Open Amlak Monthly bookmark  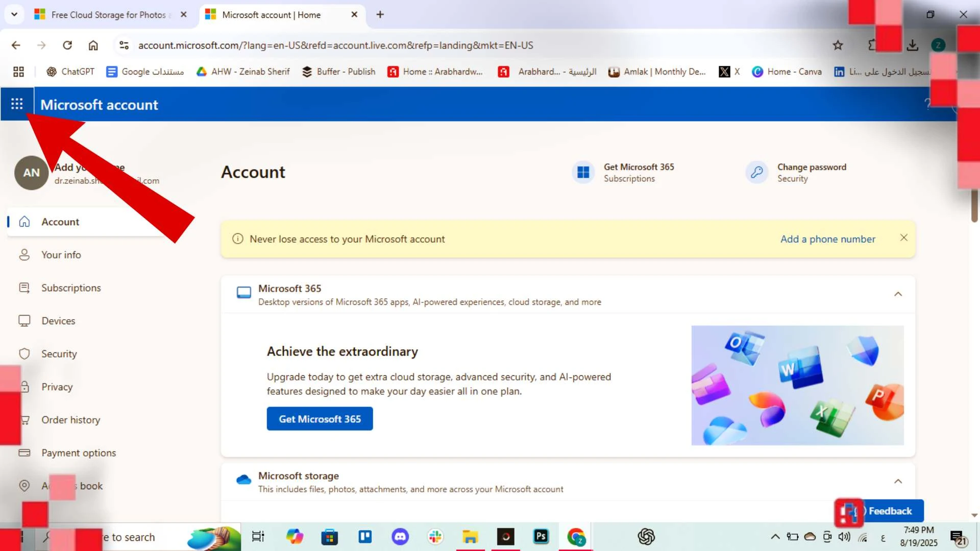[657, 71]
